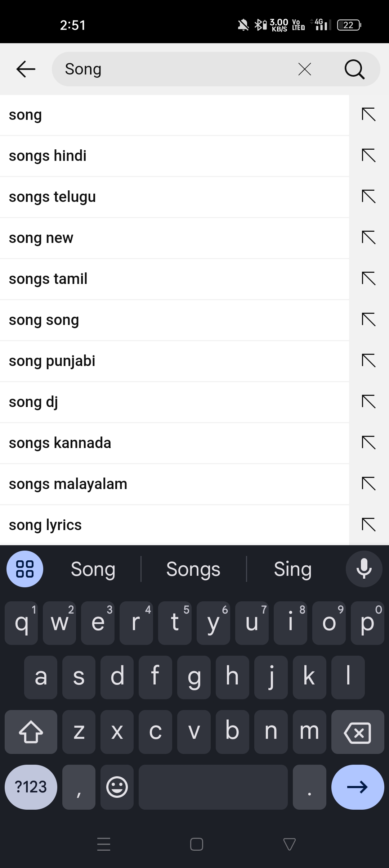Tap 'Sing' keyboard word prediction
Image resolution: width=389 pixels, height=868 pixels.
point(292,569)
